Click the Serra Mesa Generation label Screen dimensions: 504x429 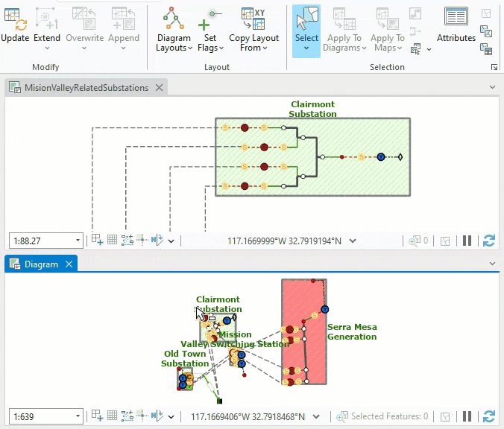352,331
